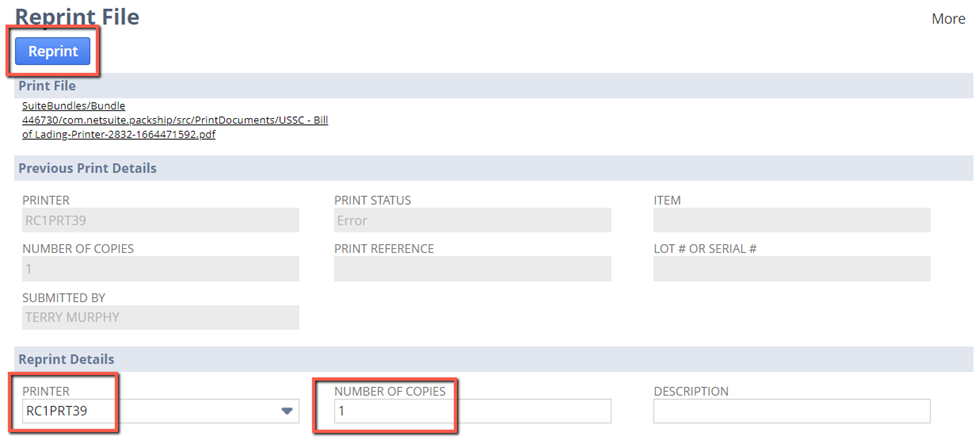Click the Reprint File page title
The height and width of the screenshot is (444, 975).
(77, 17)
